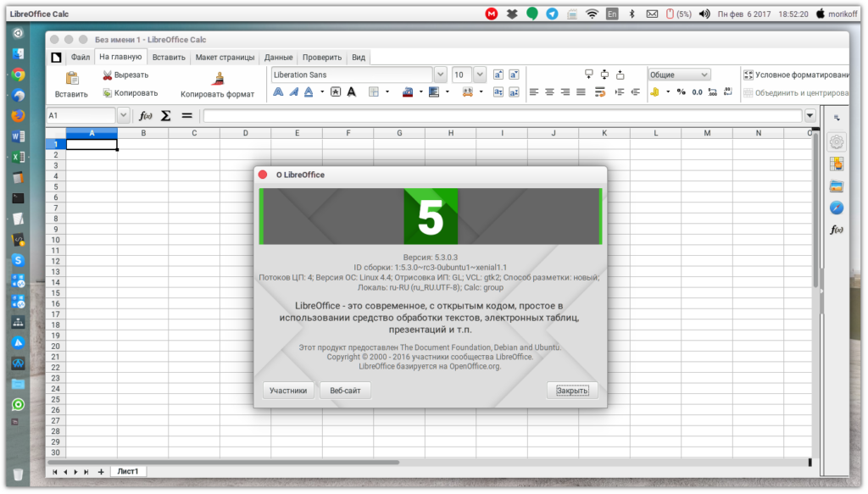Switch to the Вставить ribbon tab

click(169, 58)
